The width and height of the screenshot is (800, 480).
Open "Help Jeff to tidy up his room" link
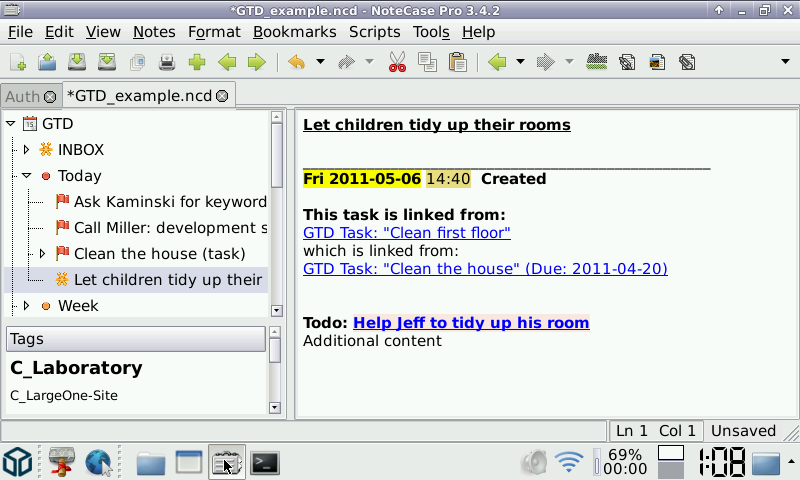471,323
